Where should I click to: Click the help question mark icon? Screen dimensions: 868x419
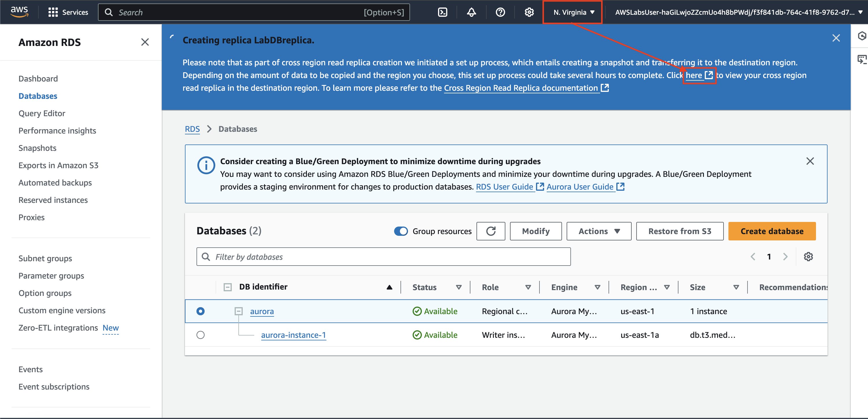pos(500,12)
